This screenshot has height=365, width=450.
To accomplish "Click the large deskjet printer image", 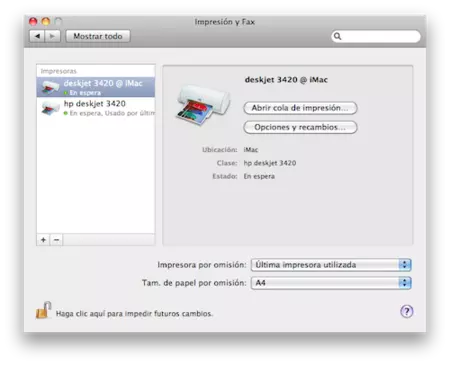I will (x=203, y=105).
